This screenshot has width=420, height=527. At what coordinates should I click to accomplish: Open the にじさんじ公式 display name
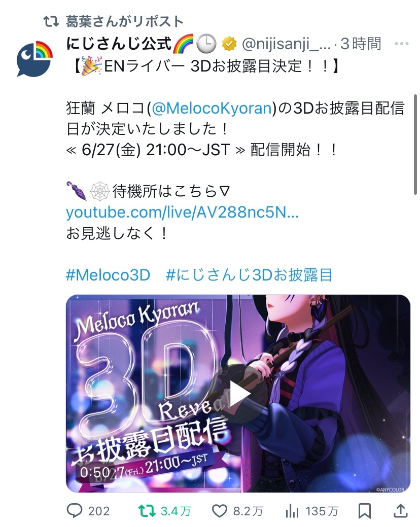click(119, 44)
